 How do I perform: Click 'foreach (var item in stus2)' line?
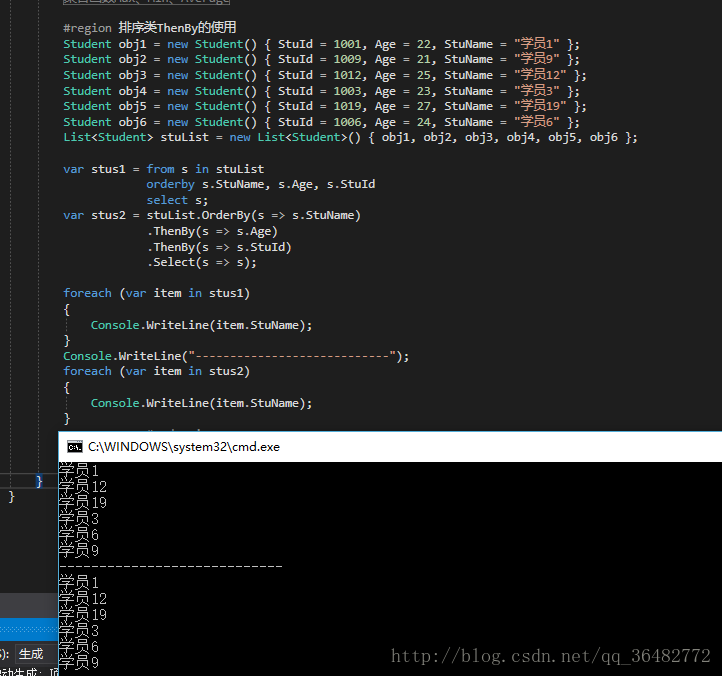[x=157, y=371]
